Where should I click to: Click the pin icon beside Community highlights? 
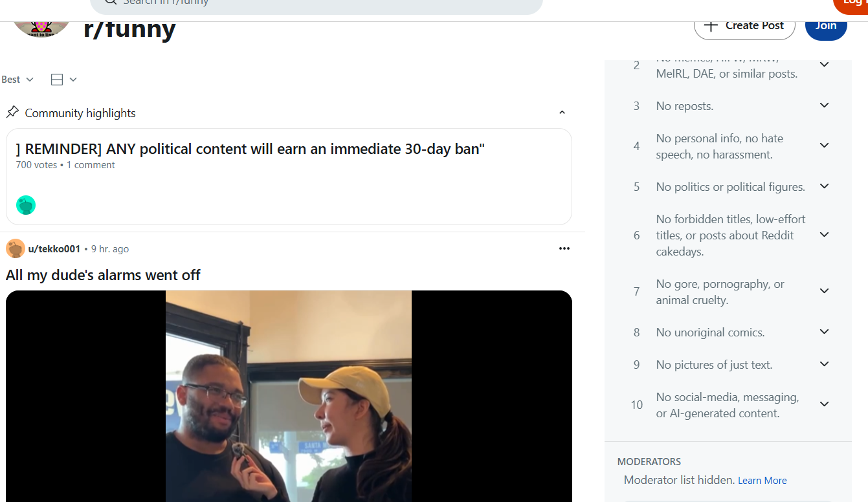pos(12,112)
